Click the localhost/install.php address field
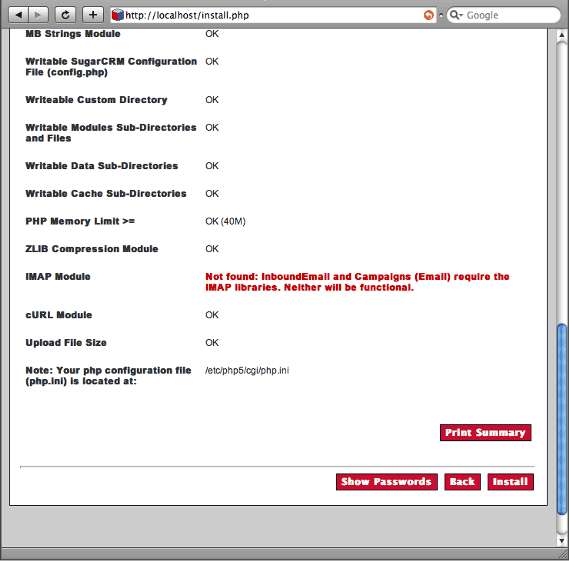Image resolution: width=569 pixels, height=561 pixels. tap(273, 15)
